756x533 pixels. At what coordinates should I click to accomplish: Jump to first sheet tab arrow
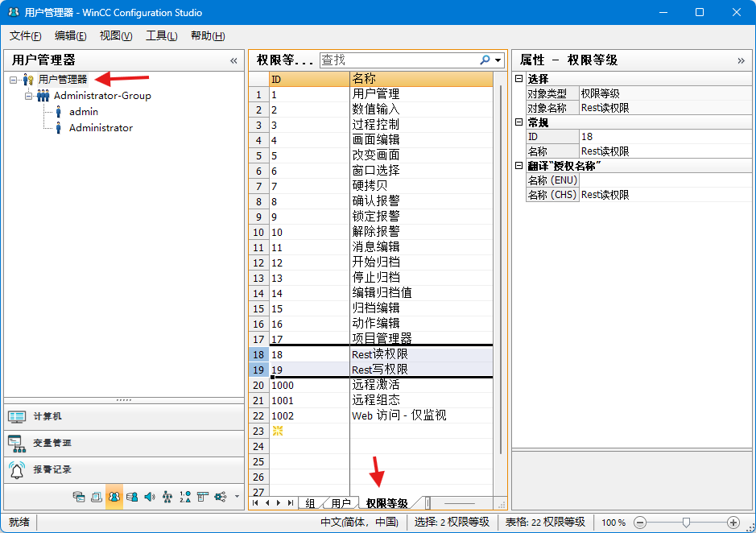click(x=255, y=502)
